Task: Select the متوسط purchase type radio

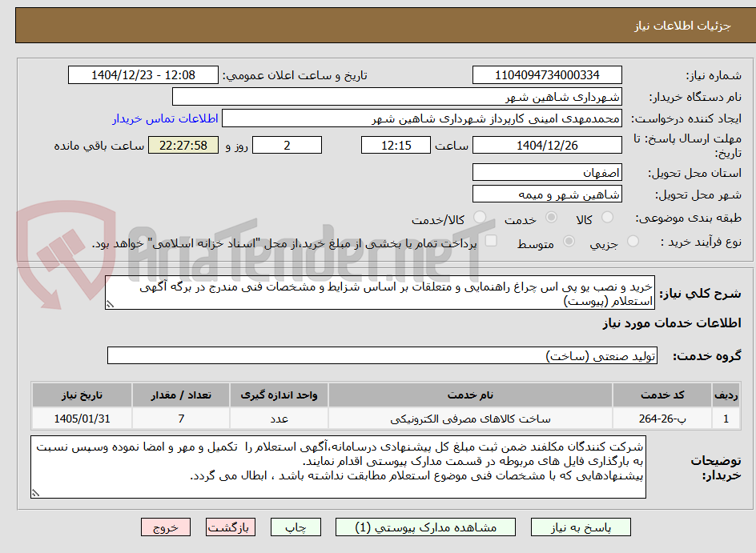Action: (x=569, y=241)
